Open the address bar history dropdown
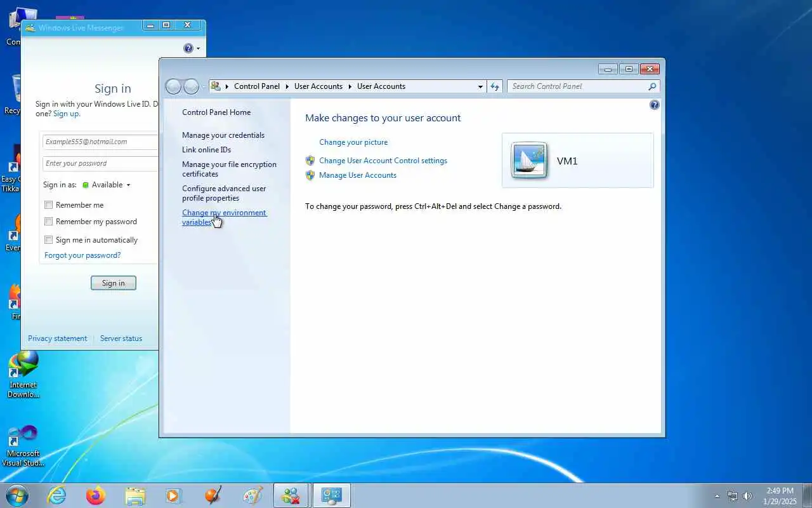 click(x=480, y=86)
